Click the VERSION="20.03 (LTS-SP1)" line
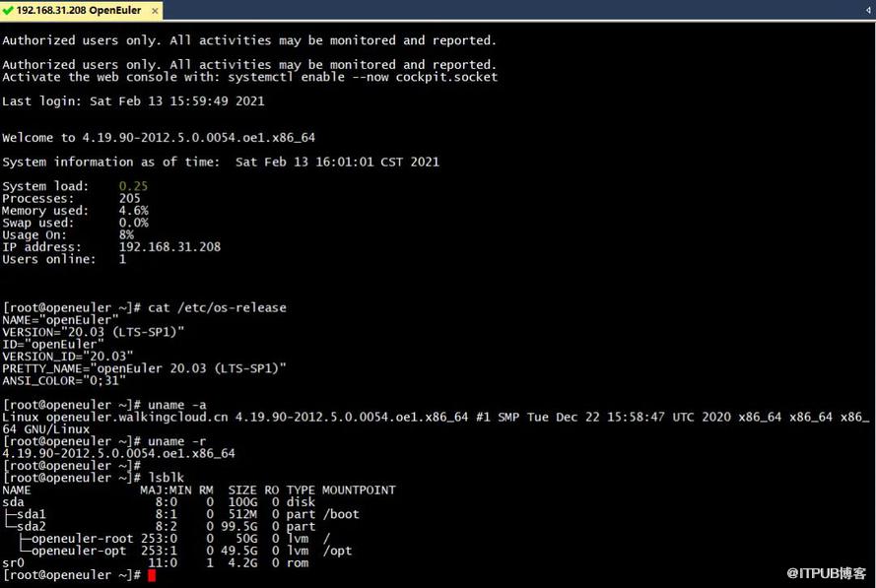Viewport: 876px width, 588px height. point(93,332)
